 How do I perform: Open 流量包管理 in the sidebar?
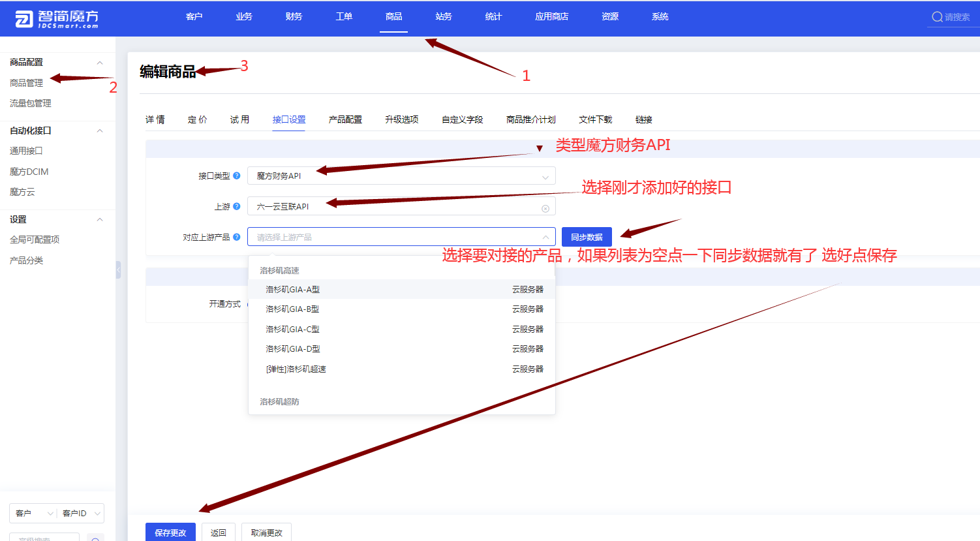(31, 103)
